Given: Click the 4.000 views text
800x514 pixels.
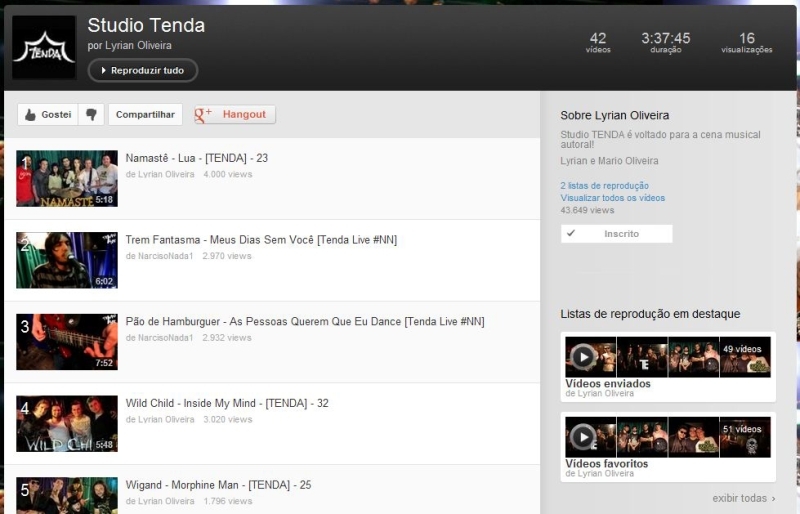Looking at the screenshot, I should tap(228, 174).
